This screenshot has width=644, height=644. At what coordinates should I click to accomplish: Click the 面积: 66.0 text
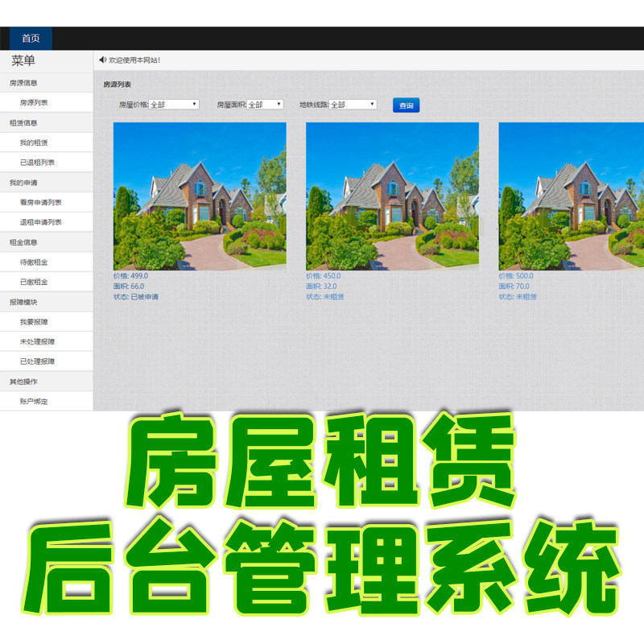pos(129,287)
